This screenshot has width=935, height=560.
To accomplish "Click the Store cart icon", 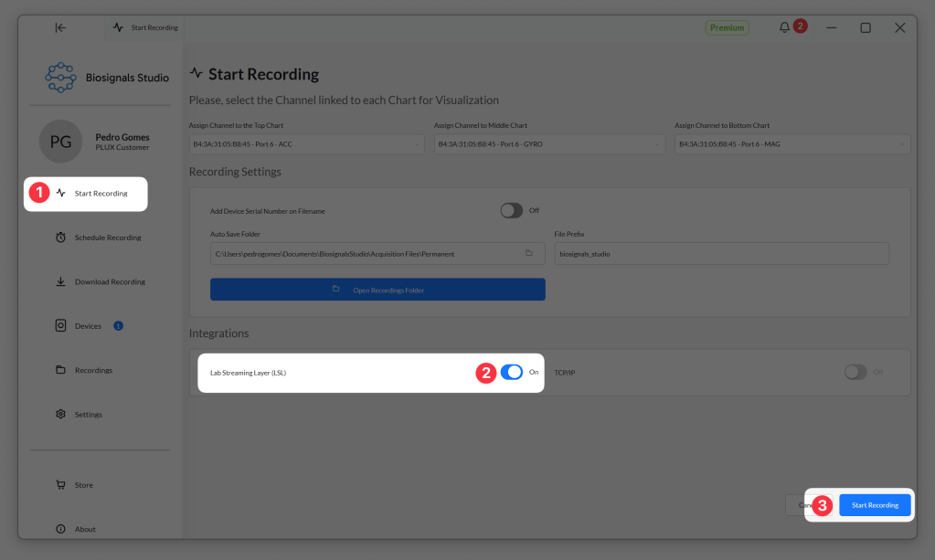I will click(x=61, y=484).
